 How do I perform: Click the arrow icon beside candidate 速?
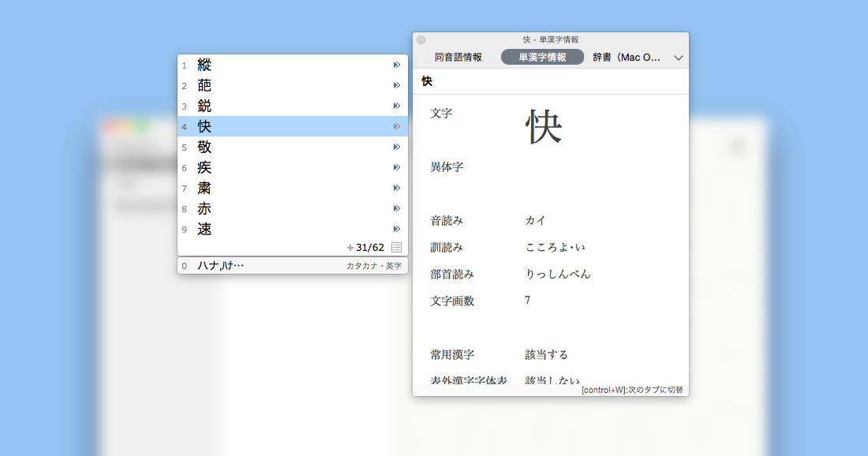click(x=397, y=229)
